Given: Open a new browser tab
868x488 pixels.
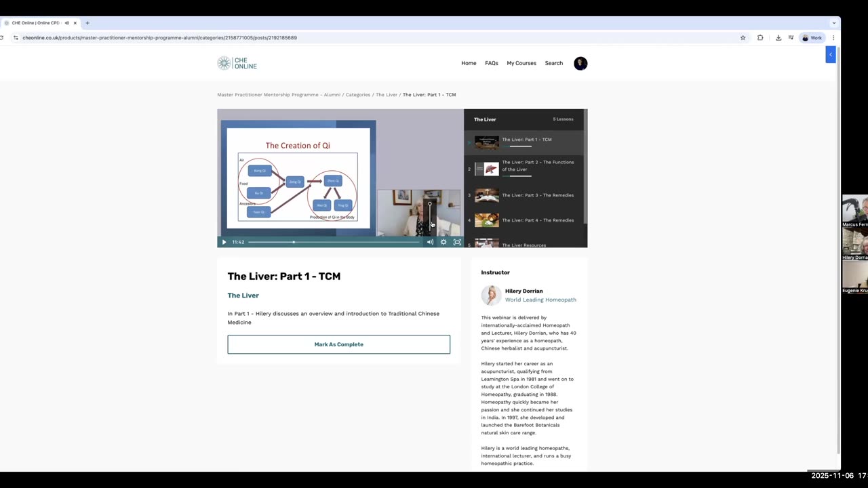Looking at the screenshot, I should click(87, 23).
